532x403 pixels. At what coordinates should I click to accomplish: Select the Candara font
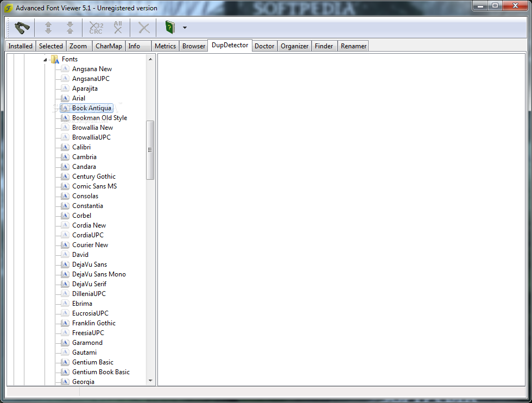click(84, 167)
